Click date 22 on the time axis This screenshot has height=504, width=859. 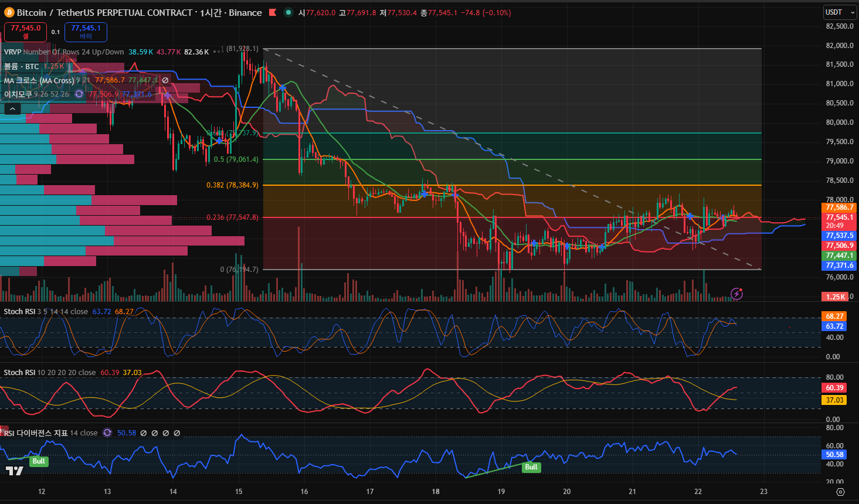(x=698, y=491)
